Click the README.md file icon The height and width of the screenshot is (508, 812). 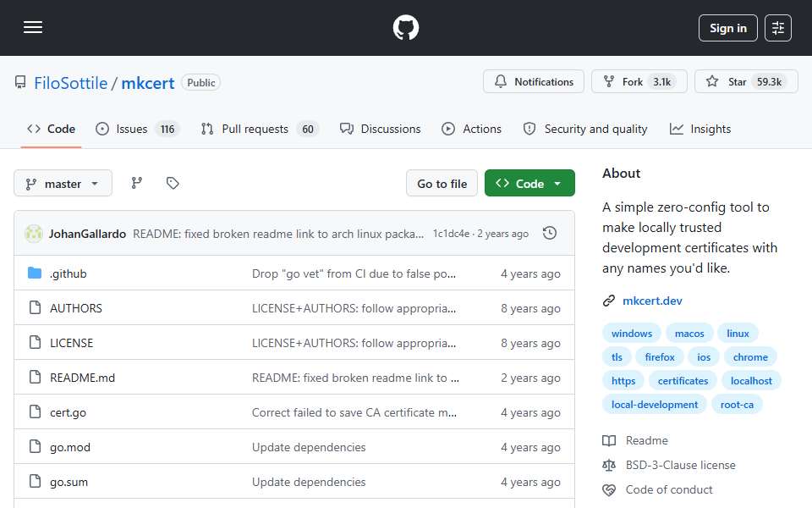point(35,378)
